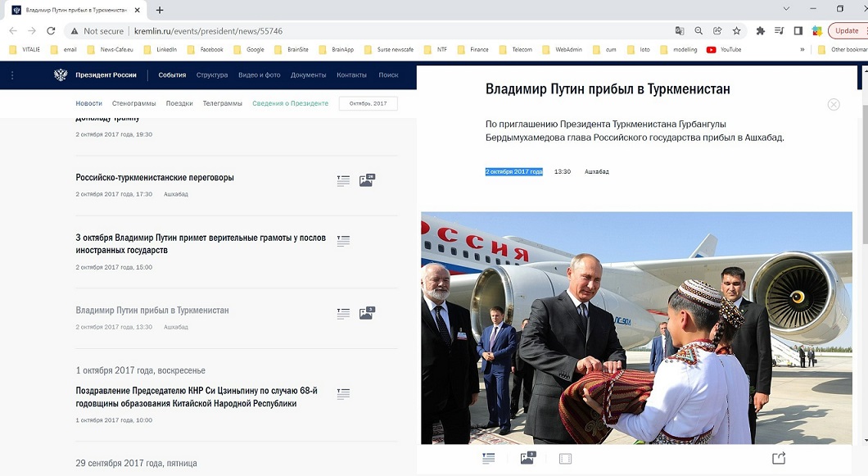Open the События menu item
The width and height of the screenshot is (868, 476).
click(172, 75)
